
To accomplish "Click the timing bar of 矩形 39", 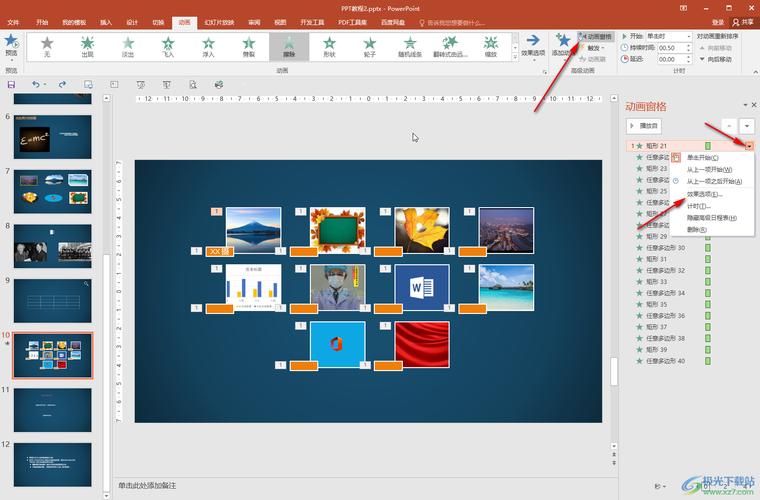I will tap(708, 349).
